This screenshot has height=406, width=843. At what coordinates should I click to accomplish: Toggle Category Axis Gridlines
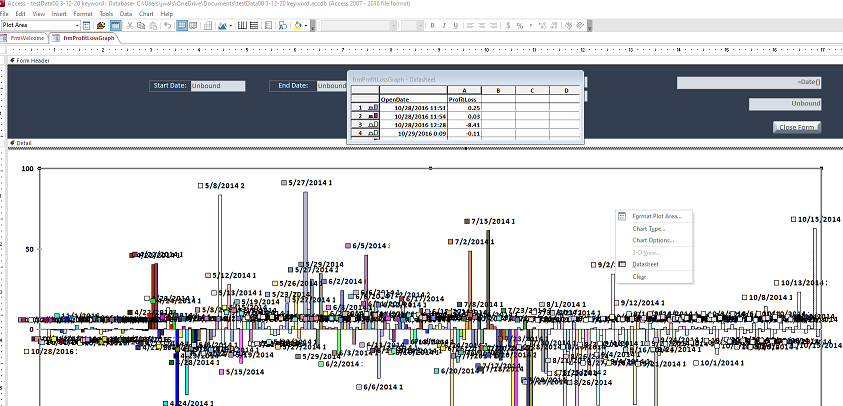tap(242, 25)
